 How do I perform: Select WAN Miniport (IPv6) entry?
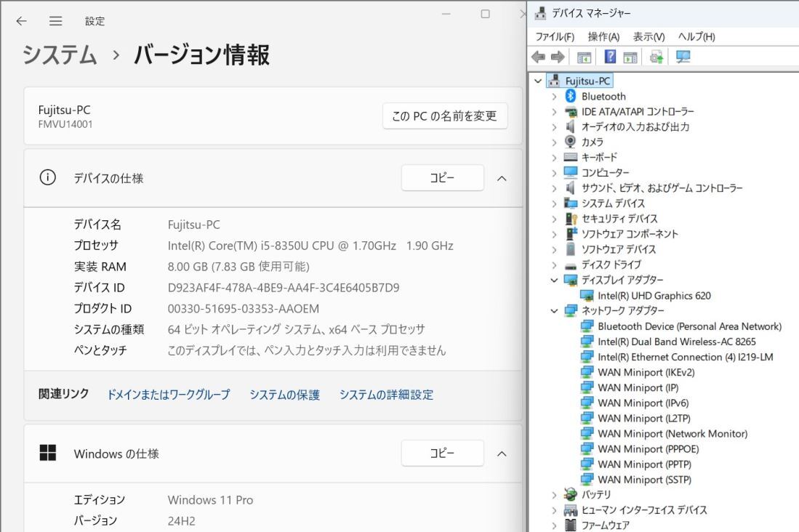(x=643, y=403)
